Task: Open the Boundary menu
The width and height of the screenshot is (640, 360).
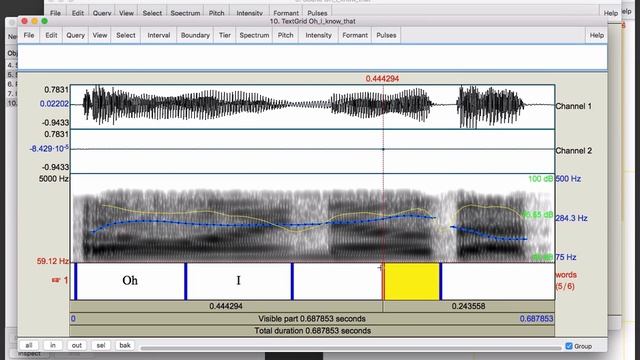Action: (195, 35)
